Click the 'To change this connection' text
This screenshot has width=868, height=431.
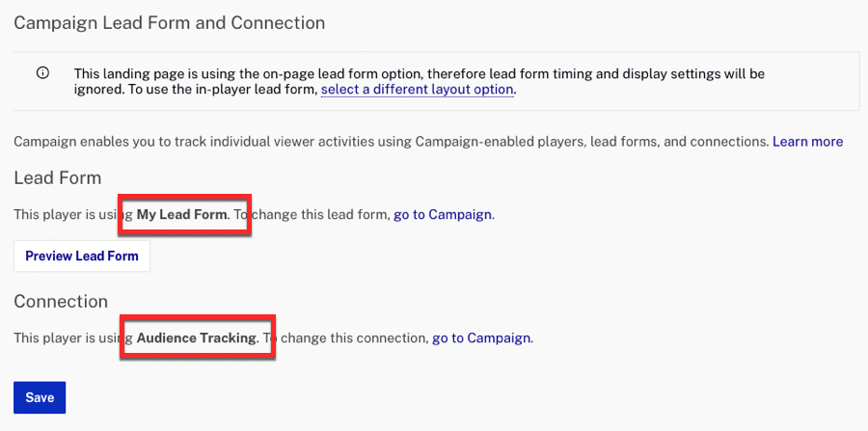click(344, 337)
